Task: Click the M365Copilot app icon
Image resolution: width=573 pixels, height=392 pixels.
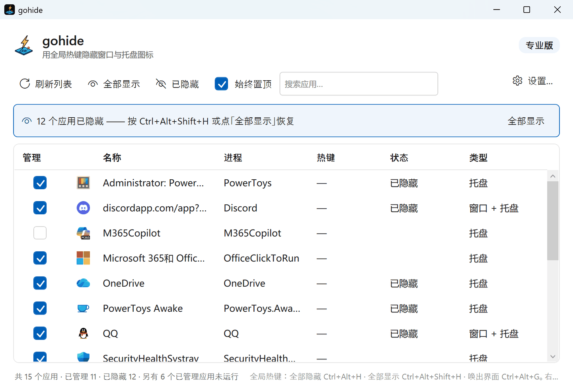Action: 83,233
